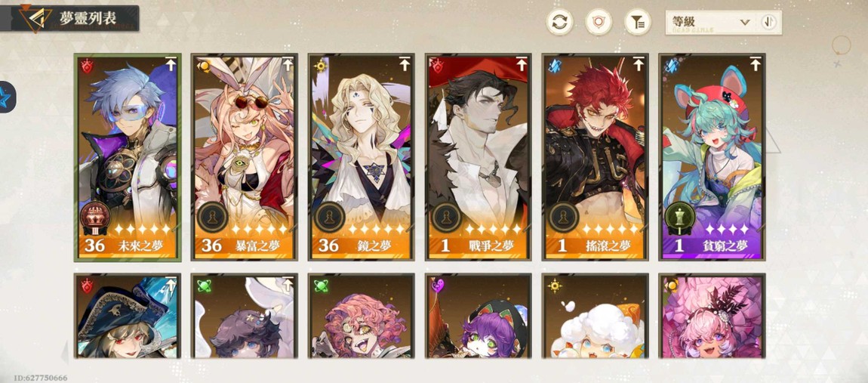Open the shield target filter icon
868x383 pixels.
599,22
